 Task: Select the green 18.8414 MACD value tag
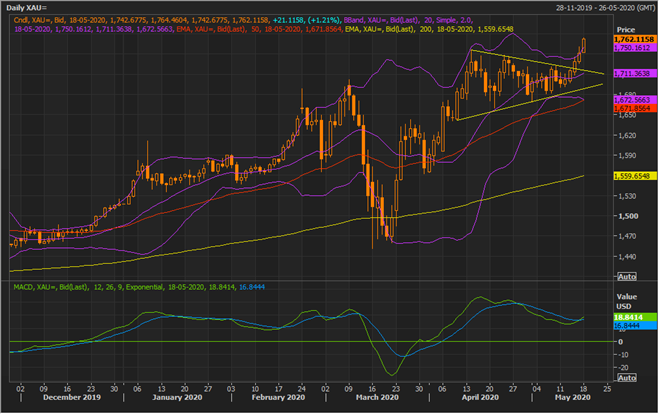click(635, 317)
